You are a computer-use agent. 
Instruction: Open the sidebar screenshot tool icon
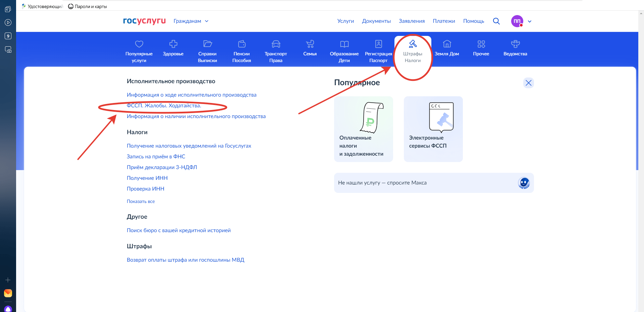(8, 50)
